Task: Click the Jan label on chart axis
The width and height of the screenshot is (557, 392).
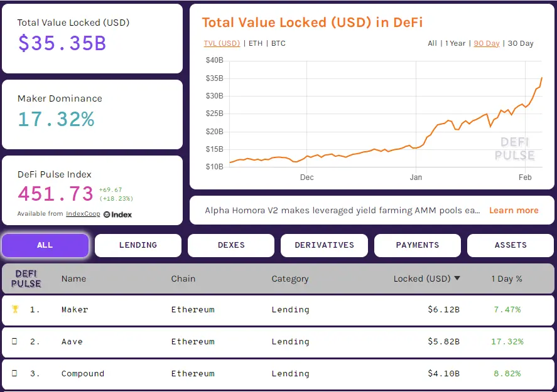Action: (416, 177)
